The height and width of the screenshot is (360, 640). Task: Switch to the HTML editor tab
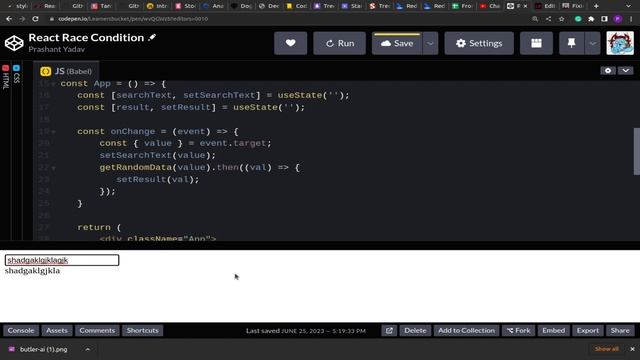coord(5,76)
